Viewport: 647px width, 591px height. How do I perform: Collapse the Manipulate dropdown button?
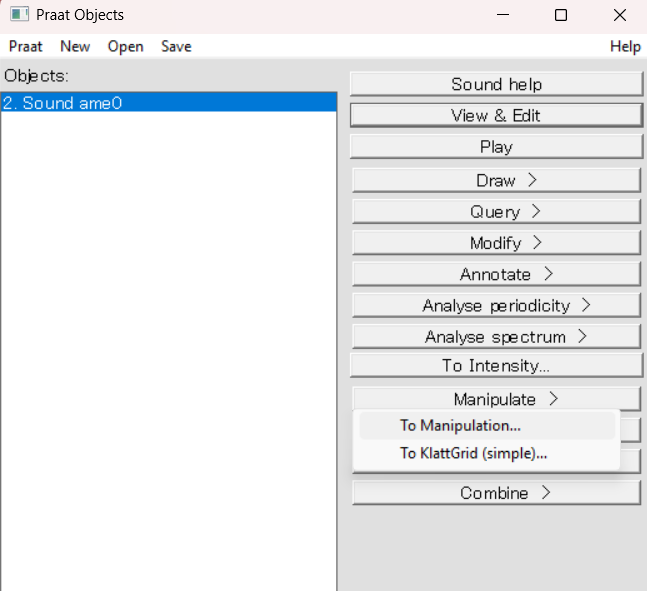click(x=496, y=399)
